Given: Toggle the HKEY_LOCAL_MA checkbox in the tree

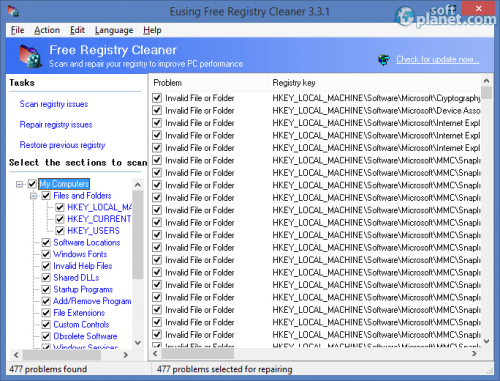Looking at the screenshot, I should tap(60, 207).
